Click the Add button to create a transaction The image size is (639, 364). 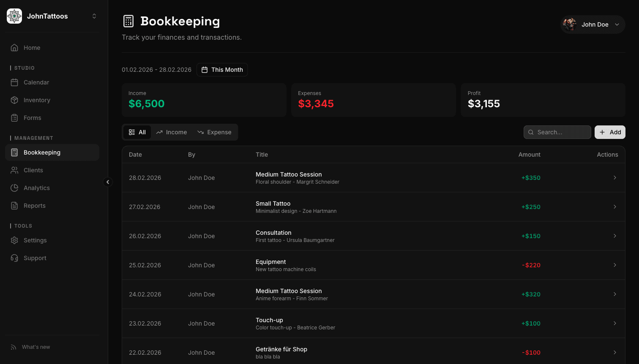click(610, 132)
